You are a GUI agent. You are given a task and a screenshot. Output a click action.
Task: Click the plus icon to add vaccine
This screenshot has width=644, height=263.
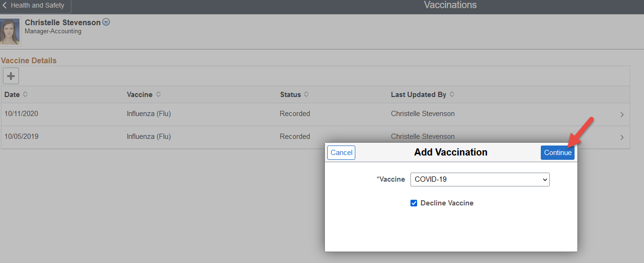click(11, 76)
